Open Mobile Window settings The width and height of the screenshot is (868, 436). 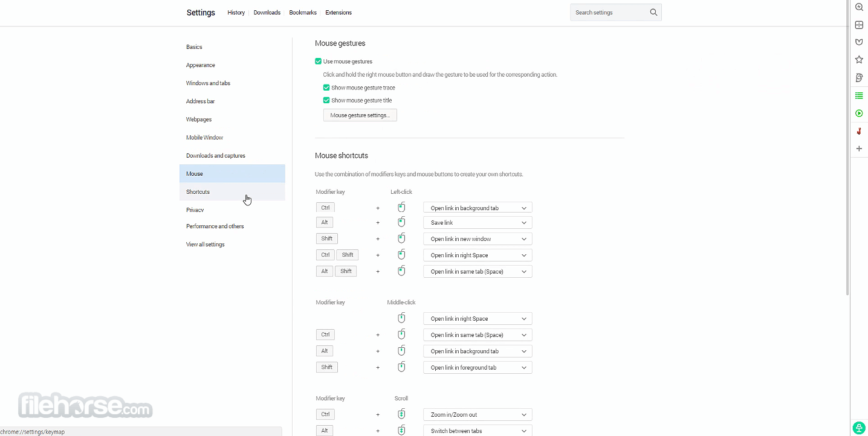[x=232, y=138]
